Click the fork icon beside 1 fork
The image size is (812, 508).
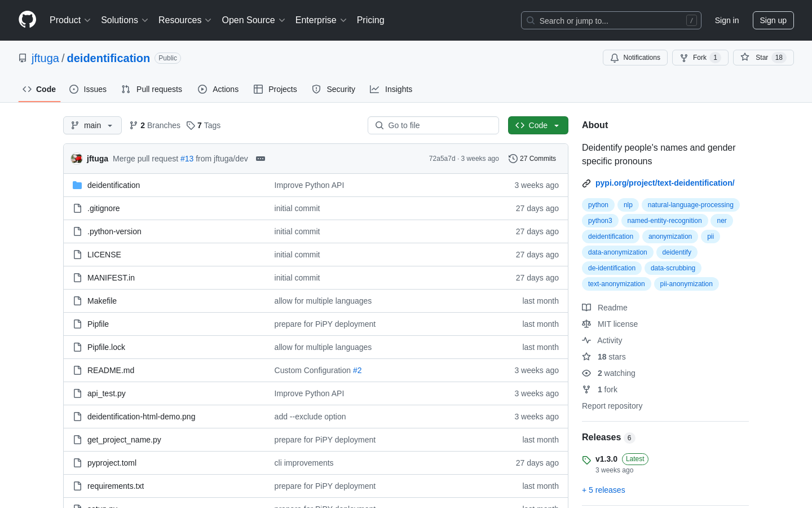[586, 389]
